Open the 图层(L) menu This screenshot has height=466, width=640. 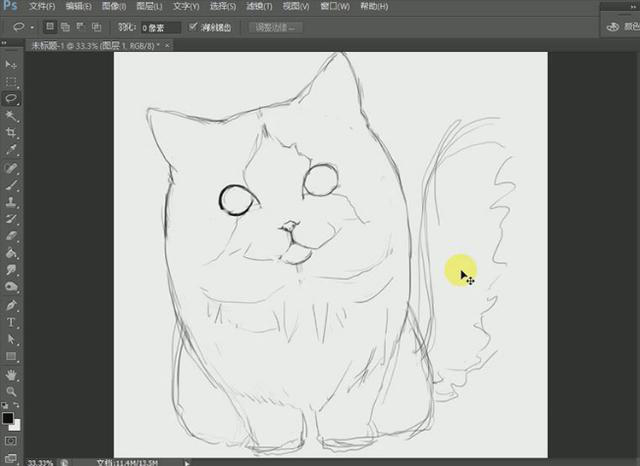pos(148,6)
